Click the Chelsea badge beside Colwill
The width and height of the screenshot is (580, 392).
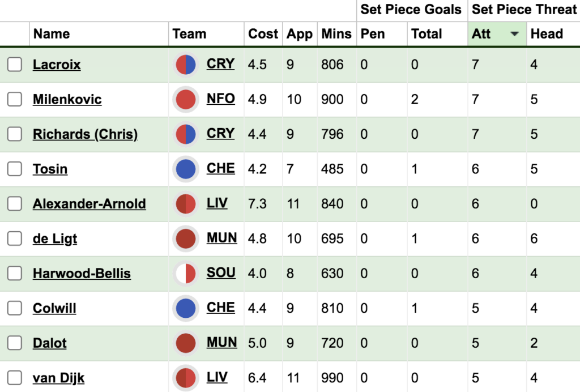[x=185, y=308]
